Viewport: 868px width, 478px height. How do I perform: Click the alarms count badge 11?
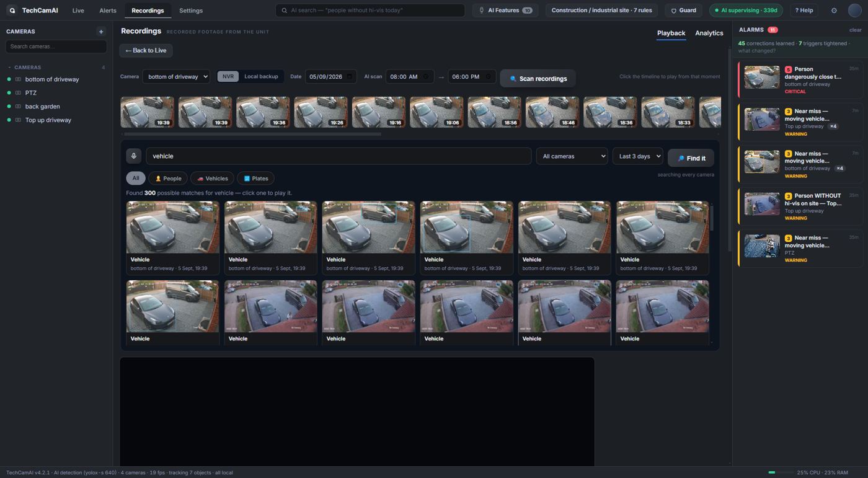pos(773,30)
